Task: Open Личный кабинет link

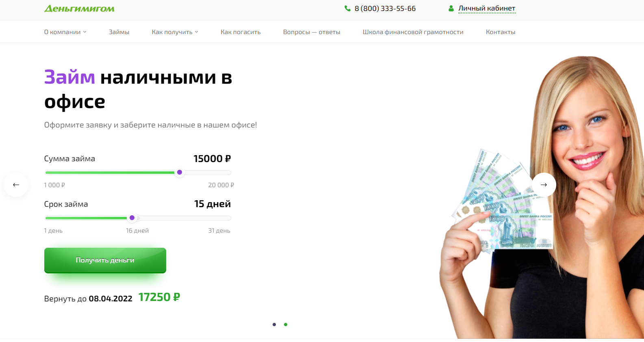Action: pyautogui.click(x=487, y=9)
